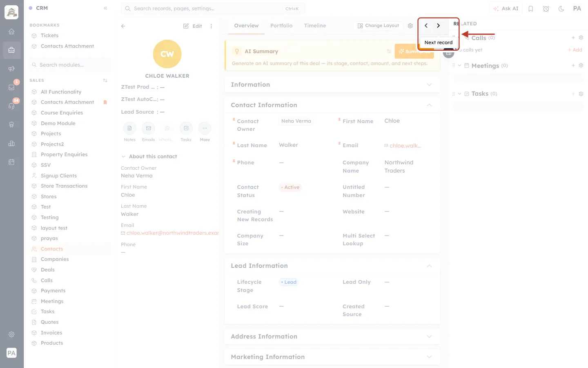The height and width of the screenshot is (368, 588).
Task: Expand the Address Information section
Action: (332, 337)
